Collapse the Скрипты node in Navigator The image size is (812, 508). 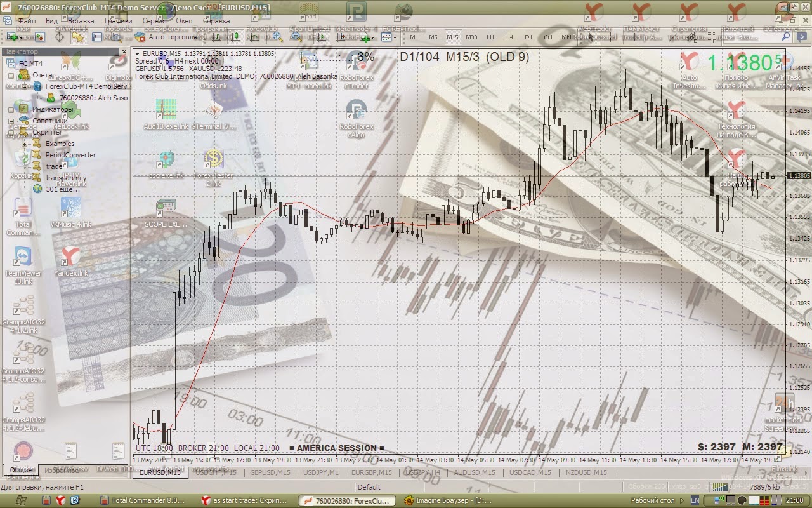tap(11, 132)
